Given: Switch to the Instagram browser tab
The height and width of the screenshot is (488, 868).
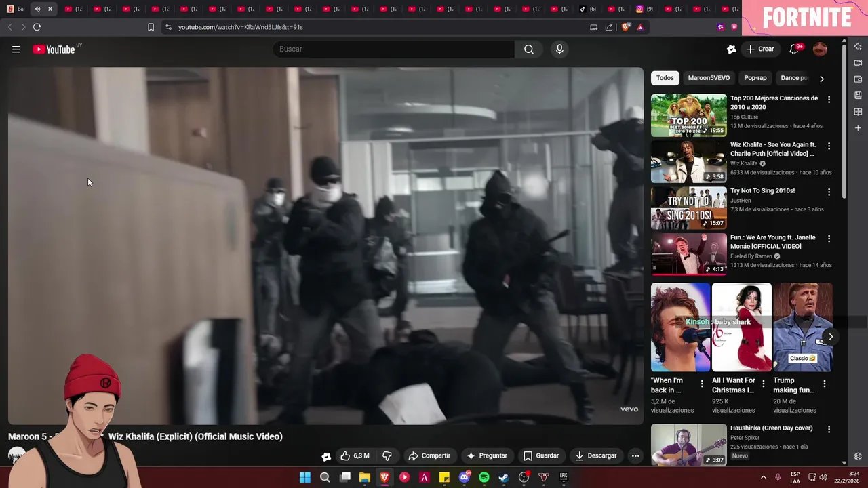Looking at the screenshot, I should coord(644,9).
